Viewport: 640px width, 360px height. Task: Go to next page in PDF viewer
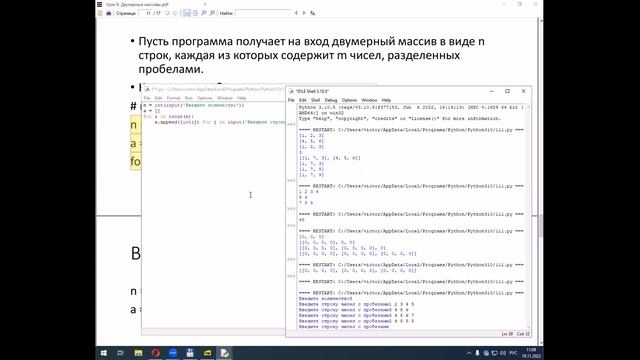[x=176, y=13]
